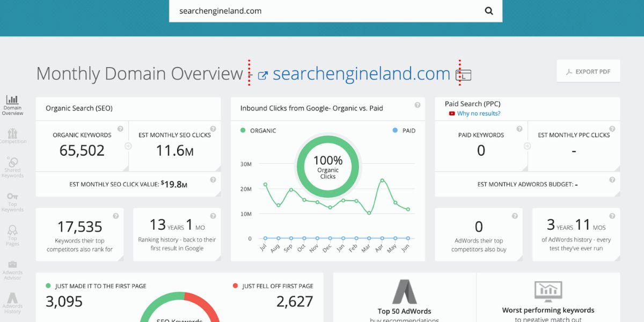The width and height of the screenshot is (644, 322).
Task: Open Adwords Advisor in the sidebar
Action: [12, 270]
